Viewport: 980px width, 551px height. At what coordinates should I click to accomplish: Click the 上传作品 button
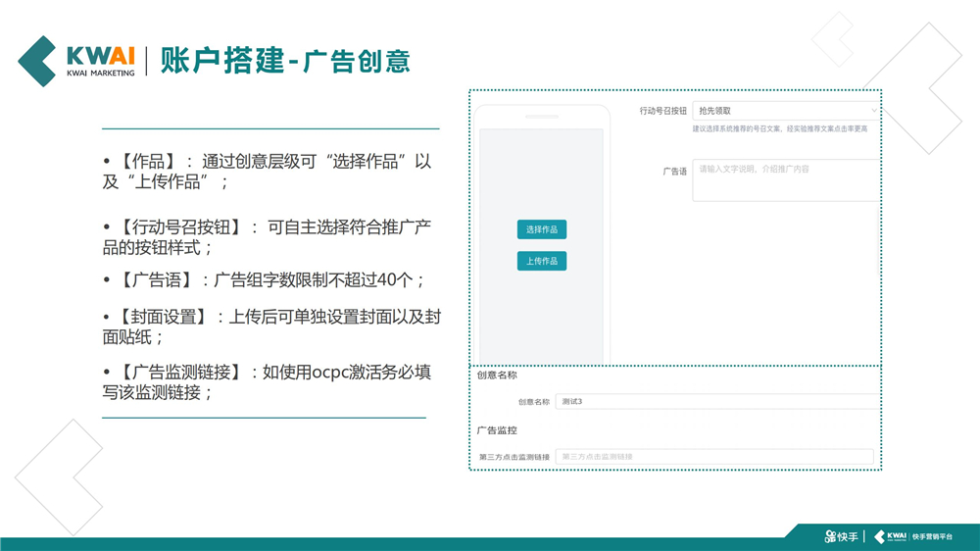(x=541, y=261)
